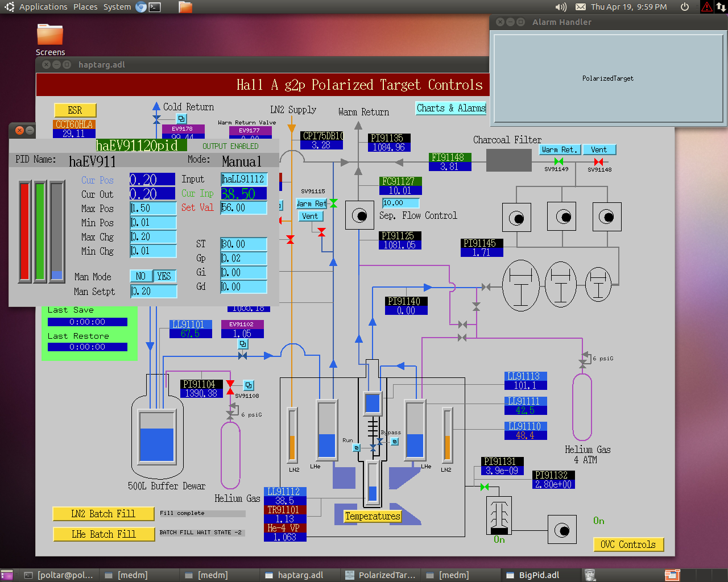Click the gray-blue level bar in PID panel
This screenshot has height=582, width=728.
click(x=57, y=231)
